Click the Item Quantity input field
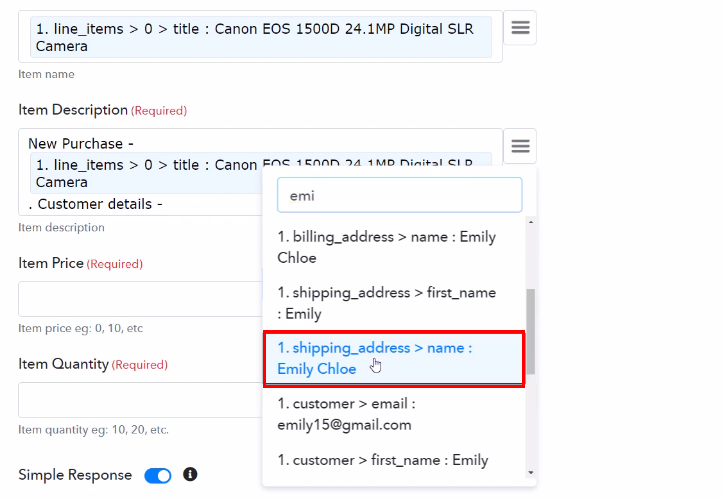The width and height of the screenshot is (725, 500). 141,400
